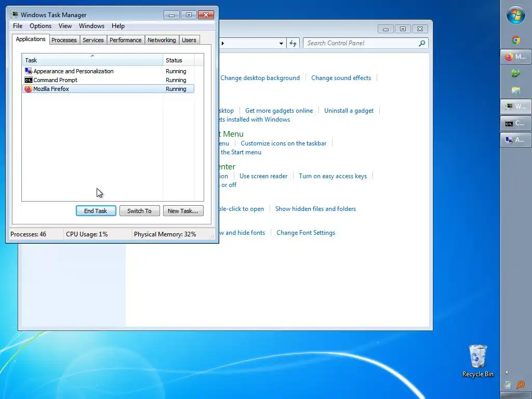Open Change desktop background link

pos(260,78)
